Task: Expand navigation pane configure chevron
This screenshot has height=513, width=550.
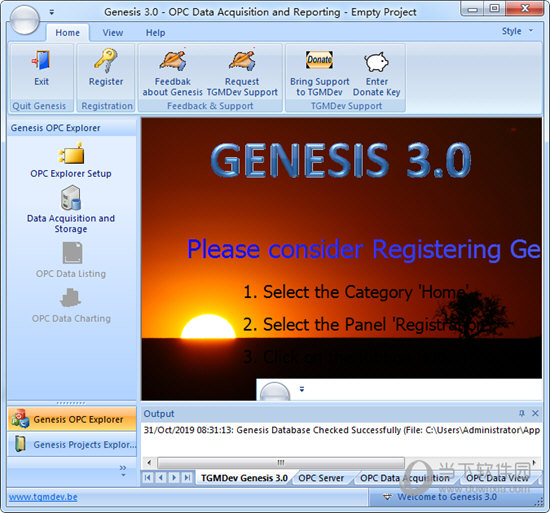Action: 123,471
